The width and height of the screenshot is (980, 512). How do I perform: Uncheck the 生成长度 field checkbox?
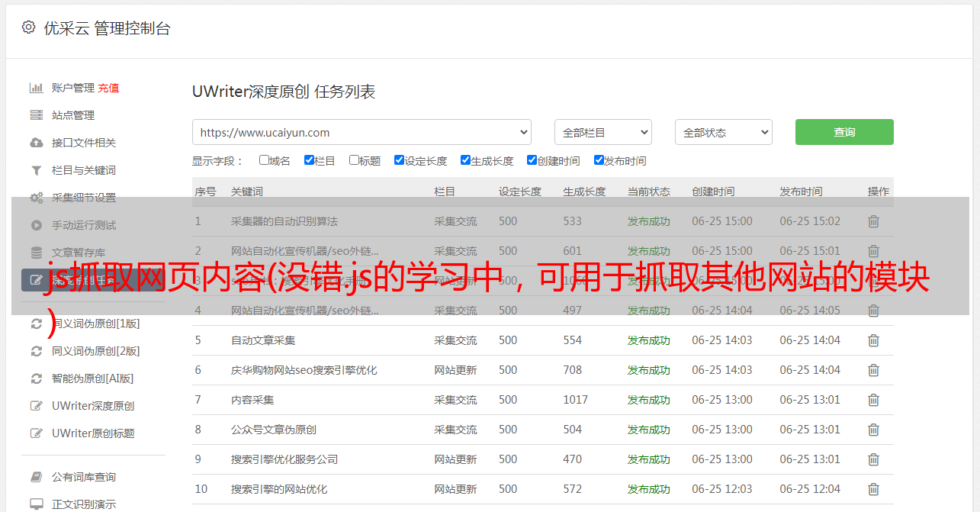tap(465, 160)
